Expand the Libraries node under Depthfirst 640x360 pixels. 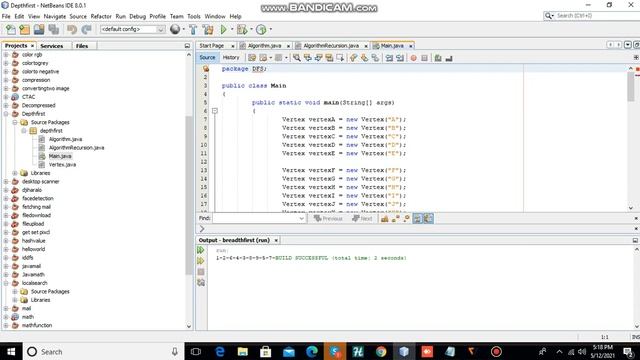point(15,173)
